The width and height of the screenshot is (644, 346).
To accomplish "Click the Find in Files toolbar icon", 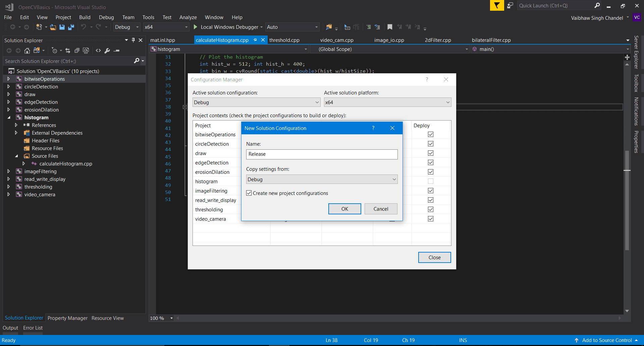I will point(329,27).
